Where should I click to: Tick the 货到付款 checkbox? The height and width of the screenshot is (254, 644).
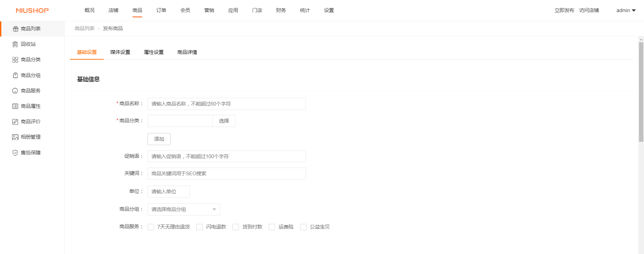(236, 227)
